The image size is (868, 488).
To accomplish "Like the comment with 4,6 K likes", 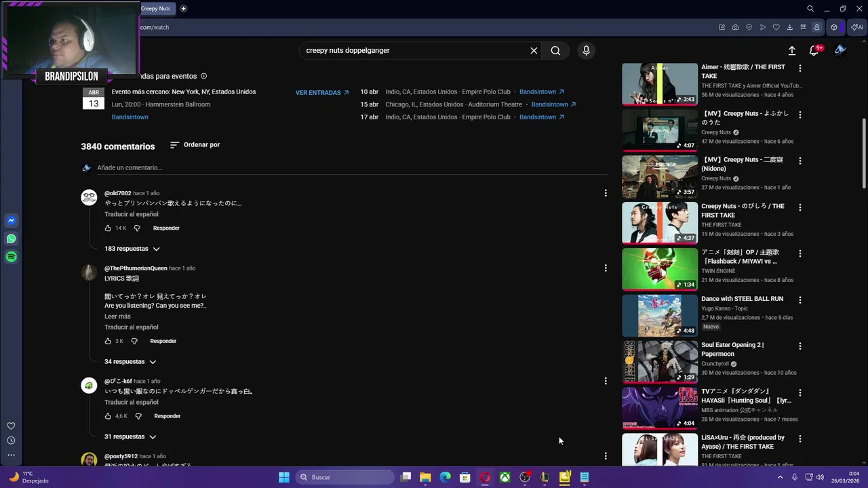I will 108,416.
